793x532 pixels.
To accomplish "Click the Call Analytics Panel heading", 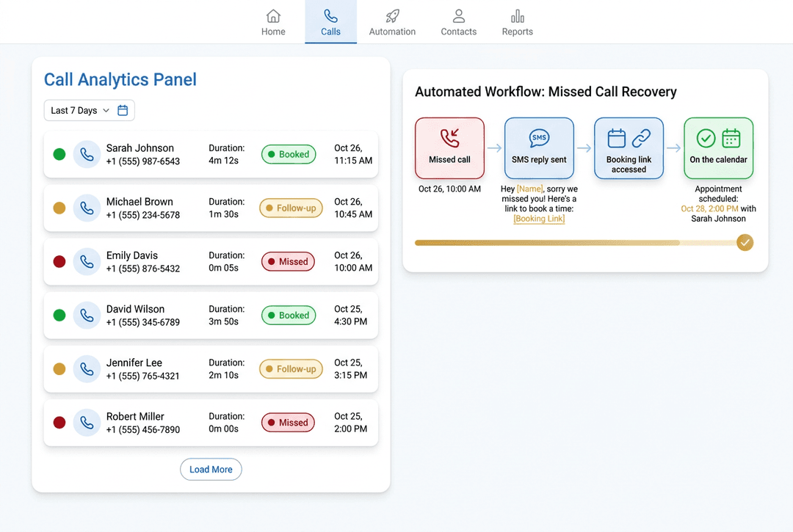I will (120, 80).
